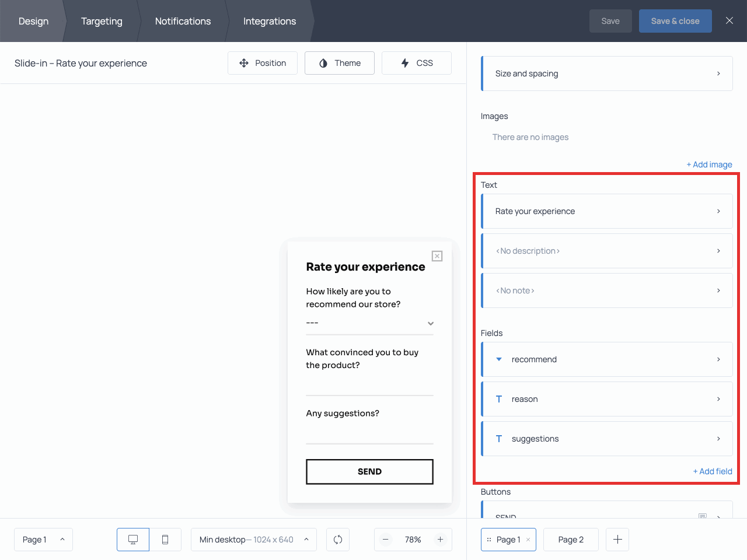Image resolution: width=747 pixels, height=560 pixels.
Task: Switch to desktop preview icon
Action: [x=133, y=540]
